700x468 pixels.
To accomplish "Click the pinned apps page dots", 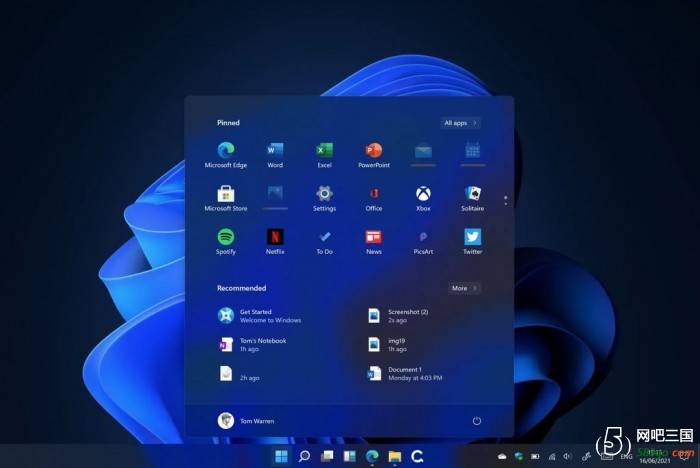I will 505,201.
